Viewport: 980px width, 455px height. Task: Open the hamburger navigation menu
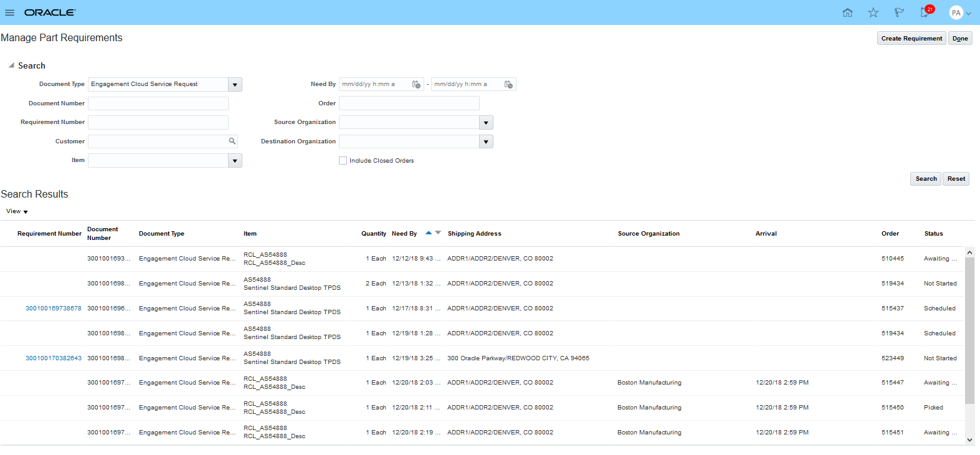pyautogui.click(x=10, y=12)
